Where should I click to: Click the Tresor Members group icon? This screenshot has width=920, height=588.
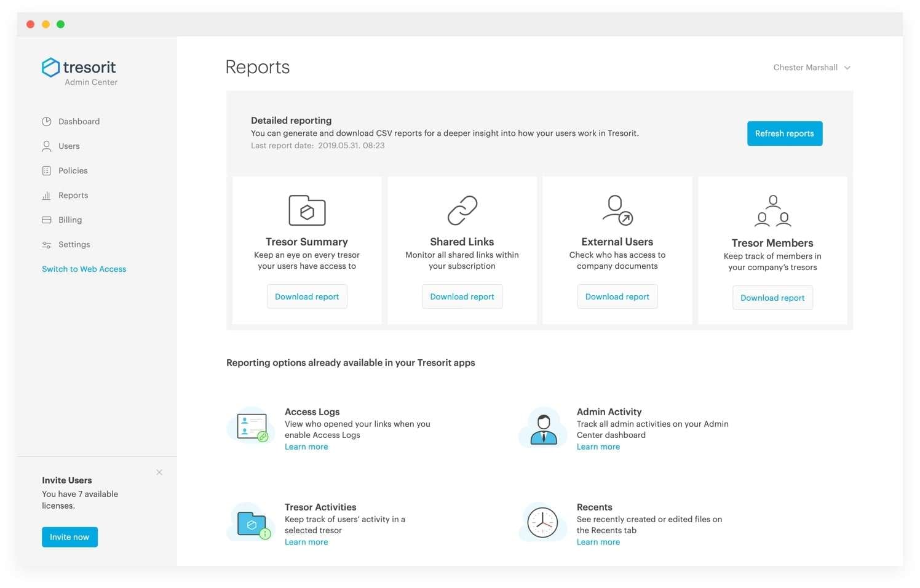point(772,211)
